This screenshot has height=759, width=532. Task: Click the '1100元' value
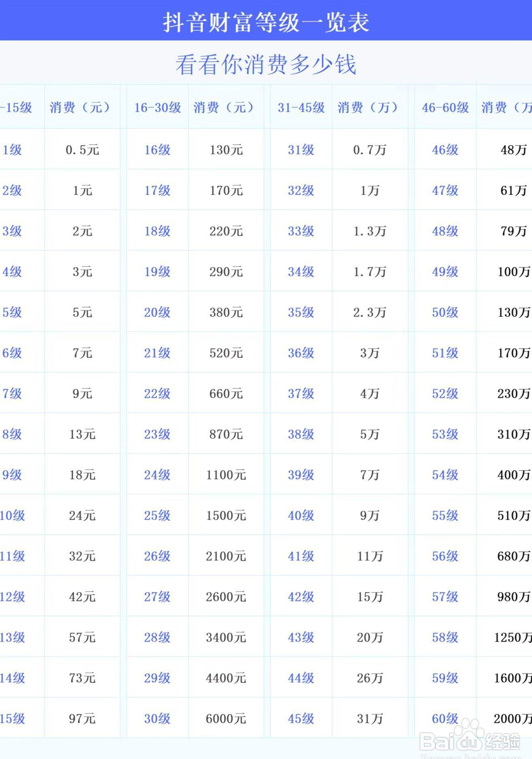coord(226,475)
